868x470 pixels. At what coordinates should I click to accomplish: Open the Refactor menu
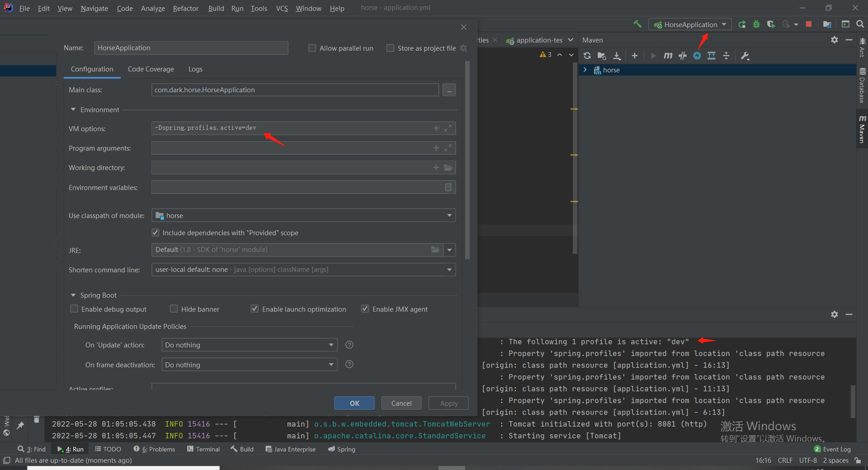point(185,8)
